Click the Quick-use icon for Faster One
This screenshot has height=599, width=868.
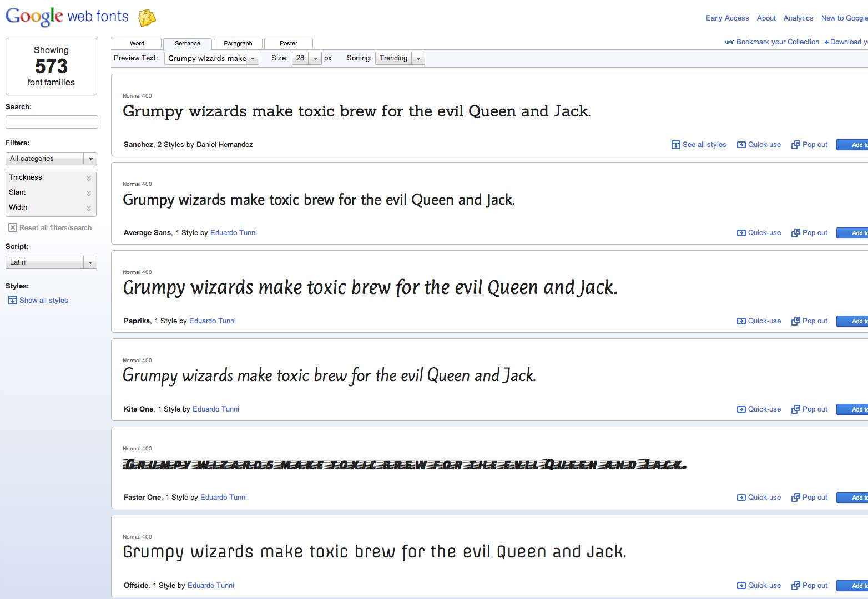[741, 498]
